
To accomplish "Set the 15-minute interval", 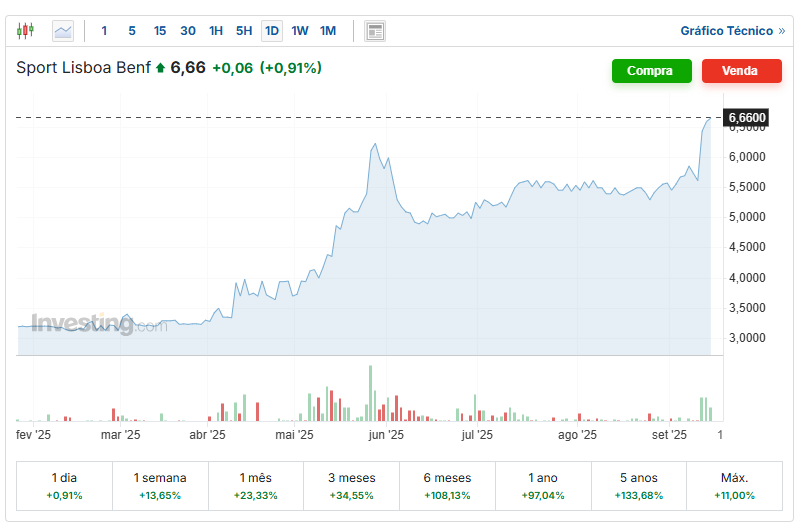I will 160,31.
